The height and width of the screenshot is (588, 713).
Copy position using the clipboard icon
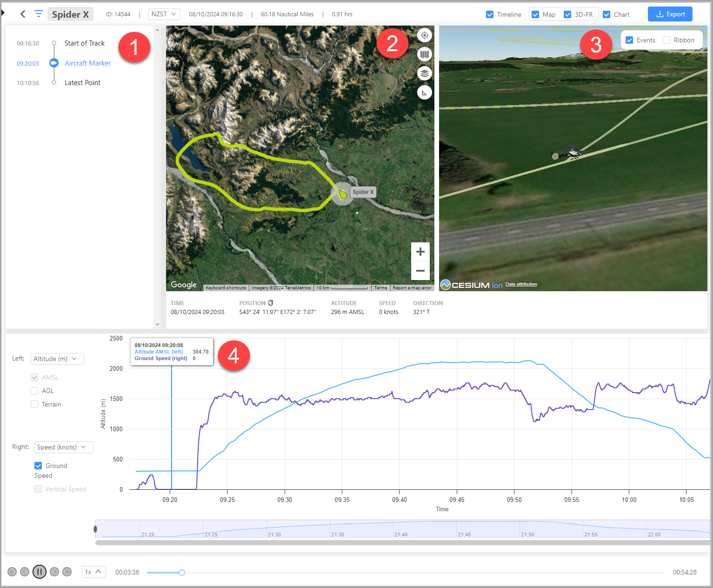point(271,303)
